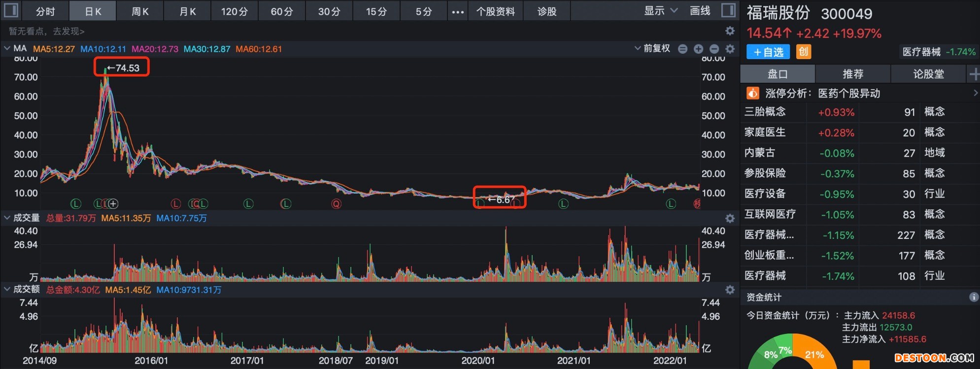Click the three-dots more periods icon
Screen dimensions: 980x369
(x=458, y=12)
